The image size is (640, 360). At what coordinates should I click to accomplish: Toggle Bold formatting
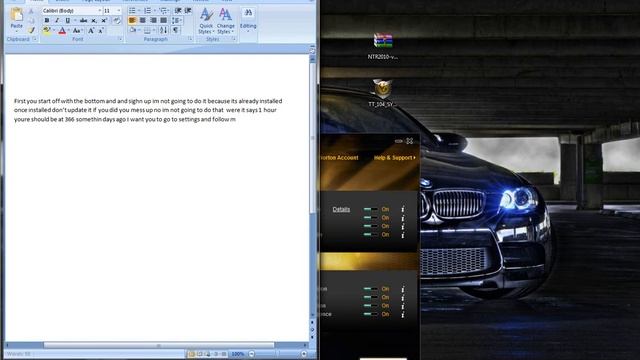tap(47, 20)
